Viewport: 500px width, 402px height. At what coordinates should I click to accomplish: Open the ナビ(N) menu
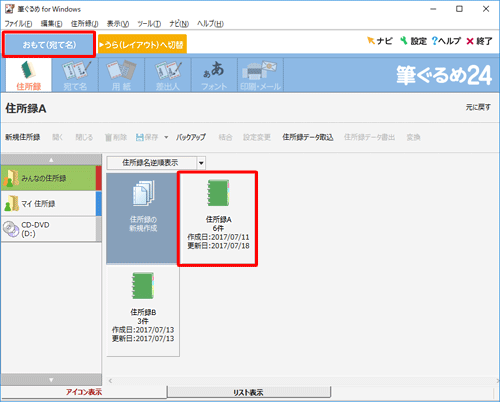click(179, 24)
